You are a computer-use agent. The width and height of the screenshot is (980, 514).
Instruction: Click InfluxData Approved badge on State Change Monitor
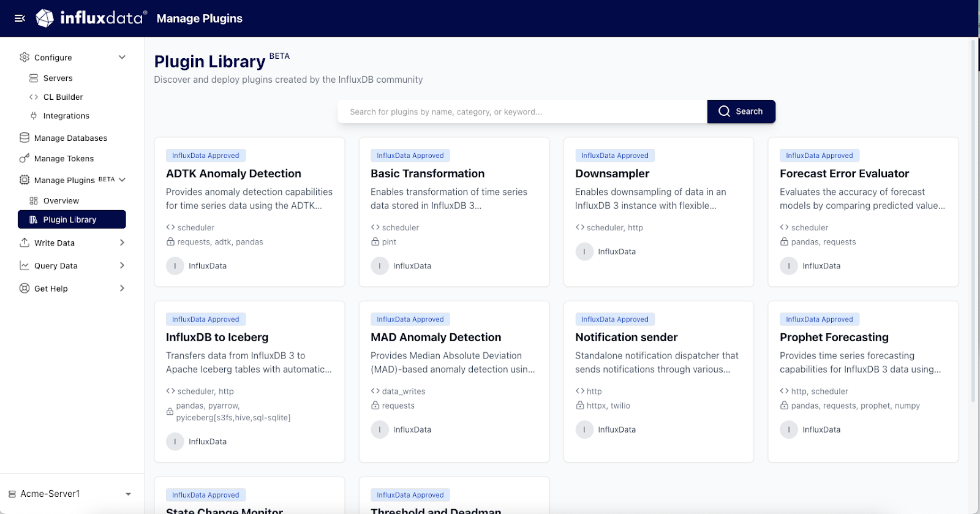[206, 495]
